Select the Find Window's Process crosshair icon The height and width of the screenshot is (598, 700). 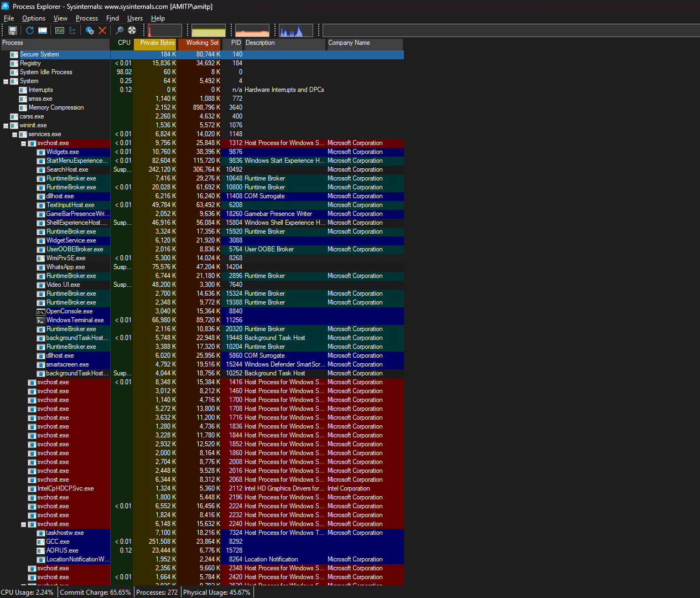point(132,30)
